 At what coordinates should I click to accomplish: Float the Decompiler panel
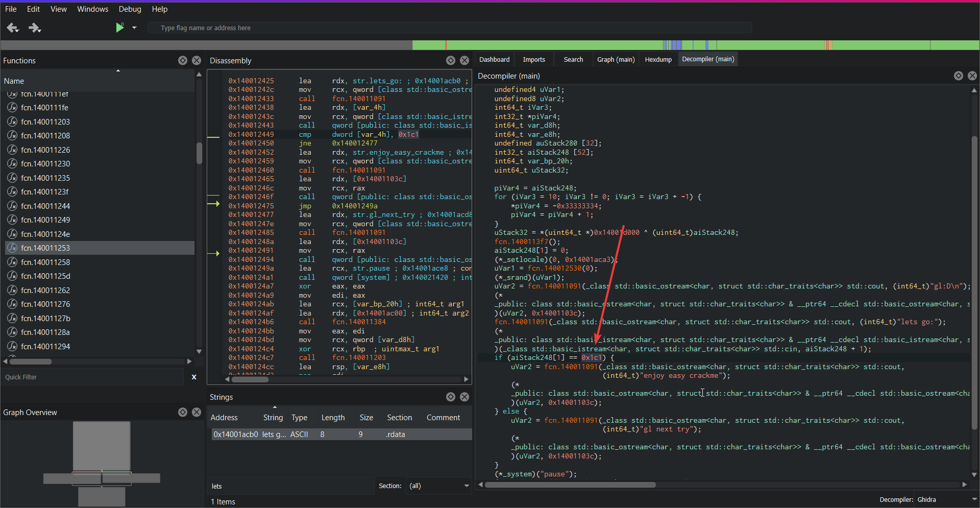[x=959, y=76]
